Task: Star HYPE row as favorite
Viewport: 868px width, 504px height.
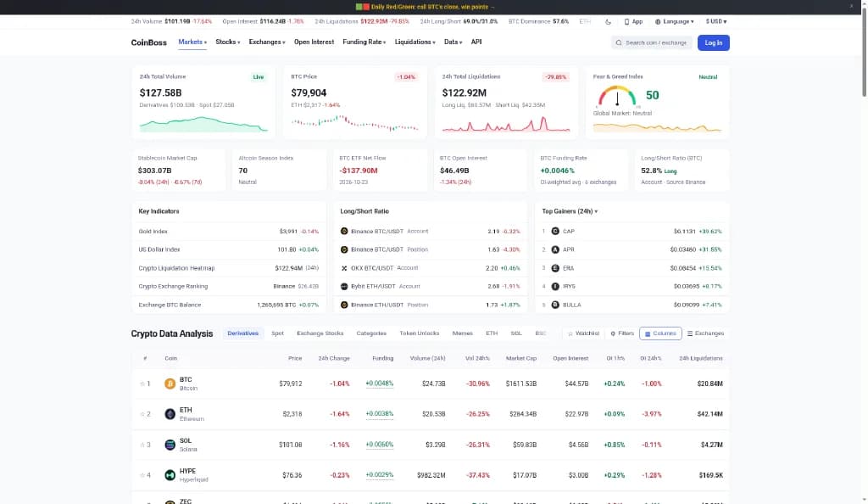Action: (x=142, y=475)
